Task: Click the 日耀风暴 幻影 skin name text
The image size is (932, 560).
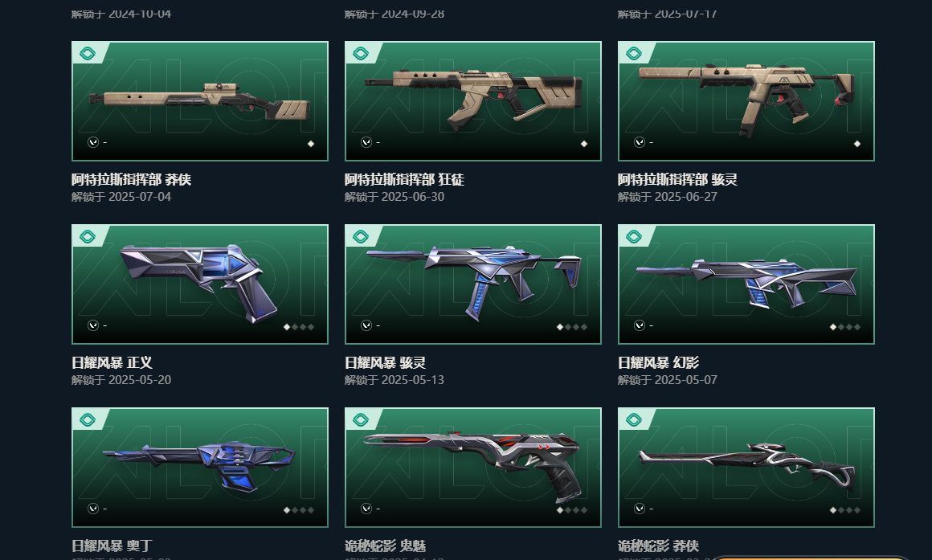Action: pos(658,362)
